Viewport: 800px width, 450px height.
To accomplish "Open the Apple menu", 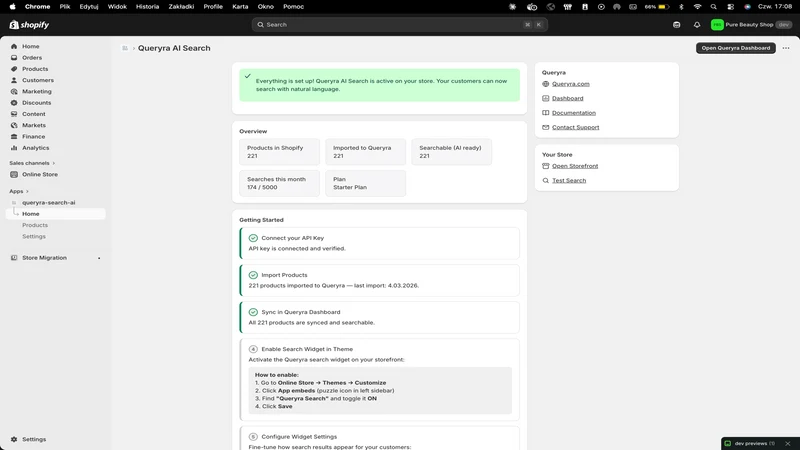I will 12,7.
